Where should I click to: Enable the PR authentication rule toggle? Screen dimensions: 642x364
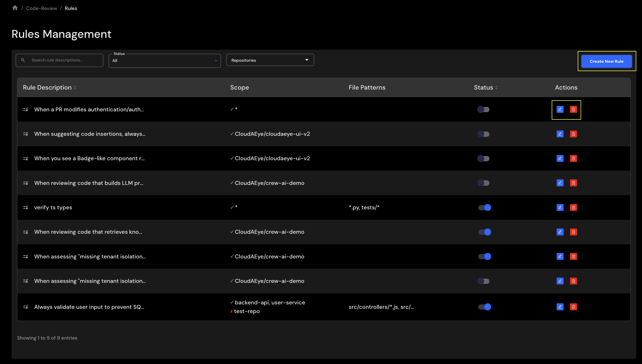(x=483, y=109)
